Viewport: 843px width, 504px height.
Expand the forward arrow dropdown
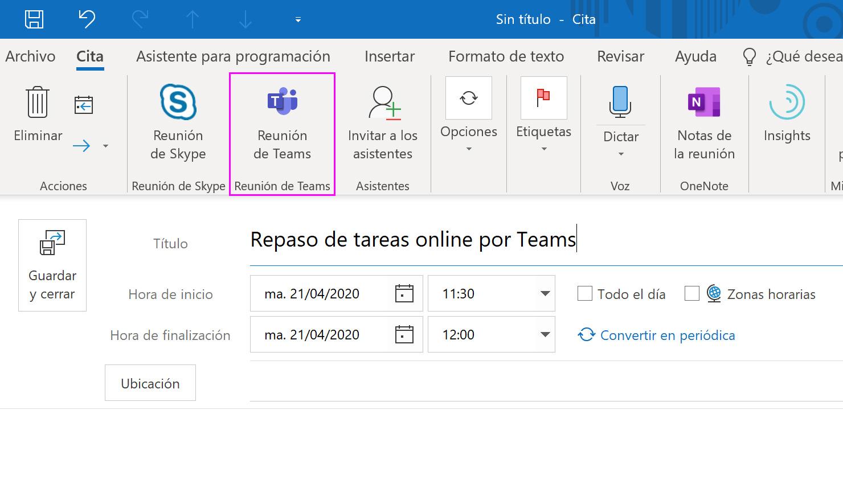point(105,146)
